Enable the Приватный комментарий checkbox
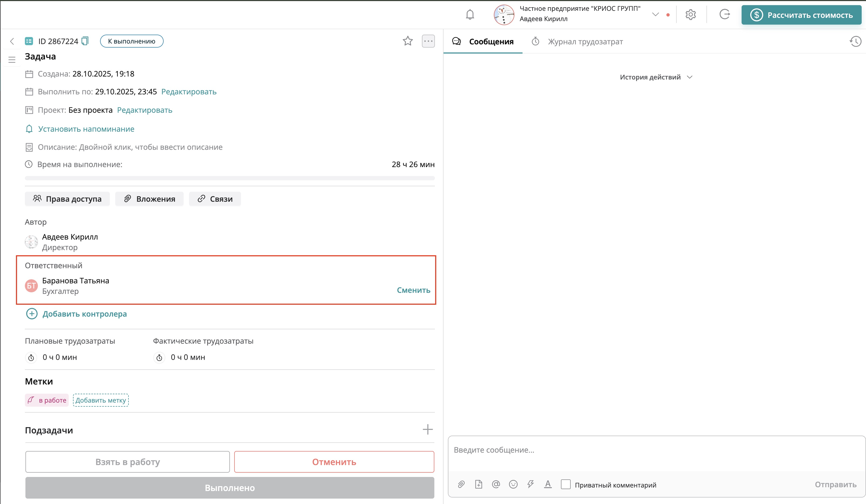Screen dimensions: 866x504 [566, 485]
